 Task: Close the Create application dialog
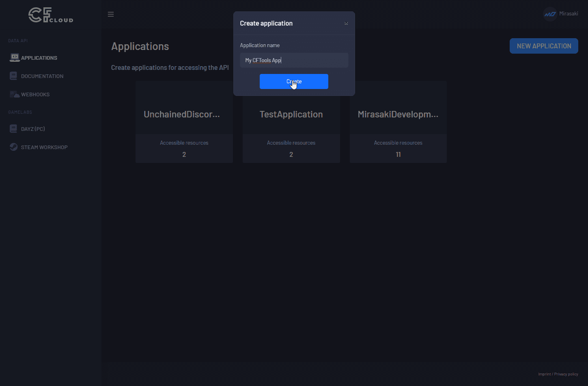tap(346, 24)
